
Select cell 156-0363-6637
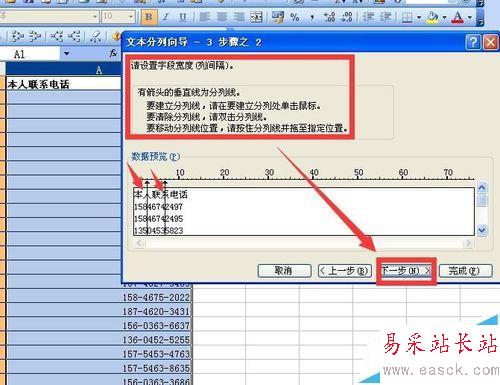[99, 325]
